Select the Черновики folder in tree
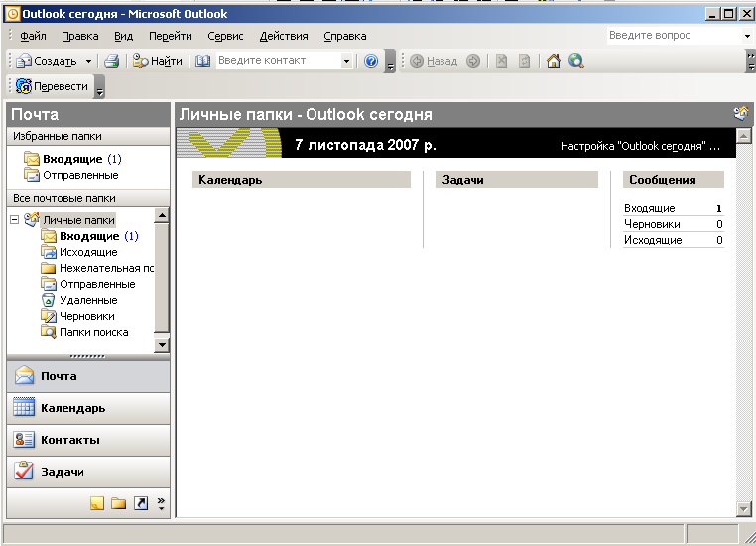Viewport: 756px width, 546px height. click(x=77, y=316)
